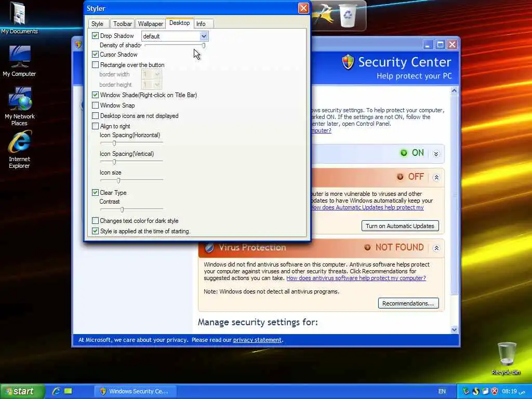Click the EN language bar indicator

(442, 391)
